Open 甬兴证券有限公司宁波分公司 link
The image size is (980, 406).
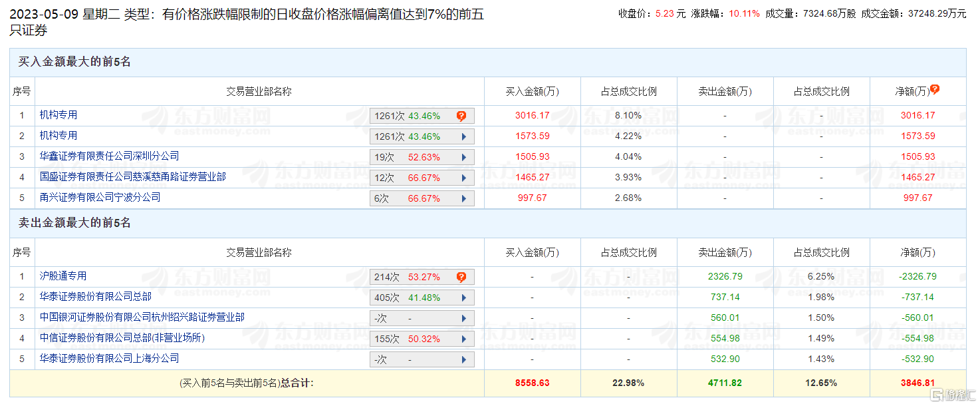coord(100,198)
